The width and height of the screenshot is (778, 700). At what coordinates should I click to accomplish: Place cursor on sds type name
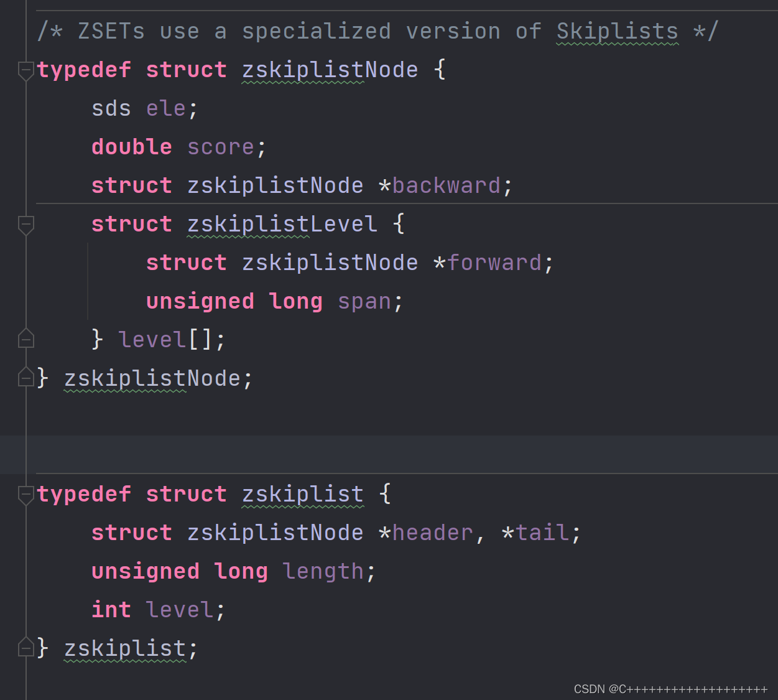(111, 108)
